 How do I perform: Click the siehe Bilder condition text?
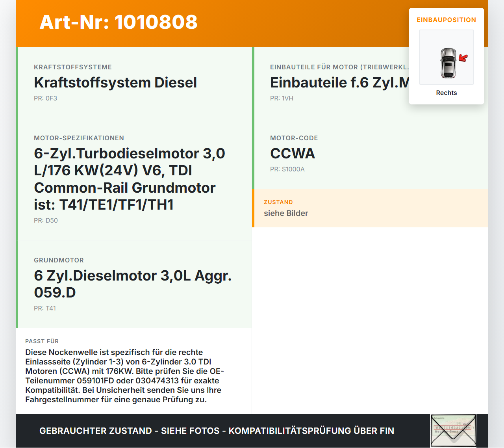pos(286,213)
